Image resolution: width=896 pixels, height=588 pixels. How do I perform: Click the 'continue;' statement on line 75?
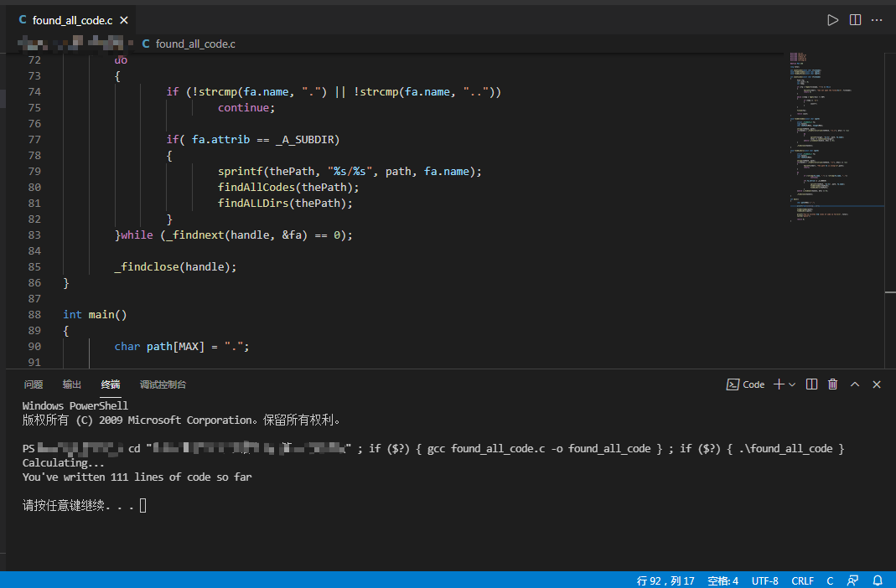coord(246,108)
